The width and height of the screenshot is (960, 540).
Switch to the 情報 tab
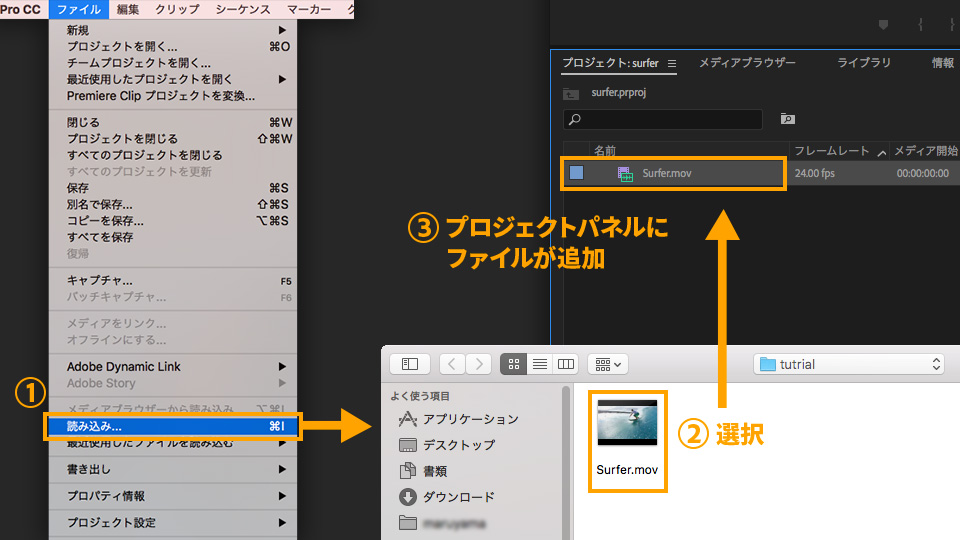(943, 63)
